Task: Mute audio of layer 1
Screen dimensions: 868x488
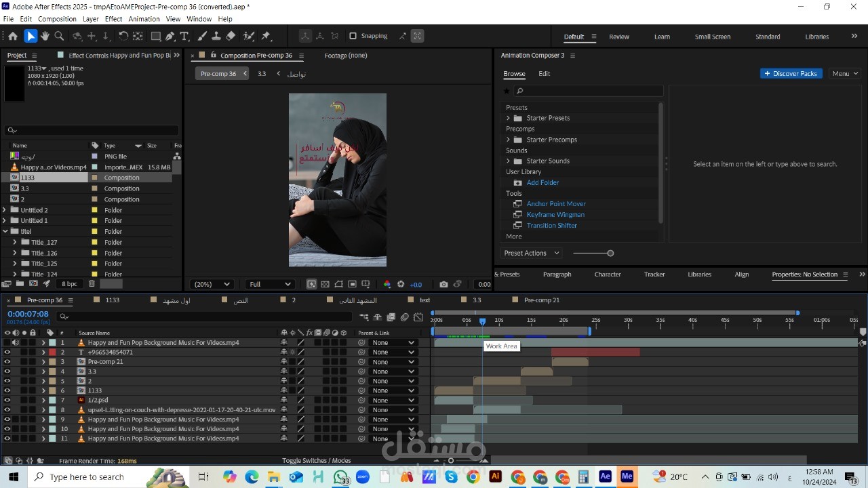Action: click(16, 342)
